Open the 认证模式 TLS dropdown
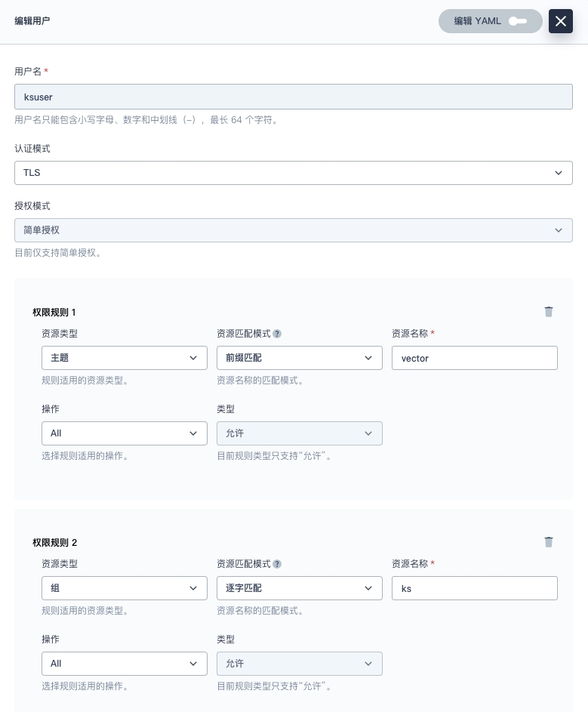The height and width of the screenshot is (712, 588). click(x=293, y=173)
